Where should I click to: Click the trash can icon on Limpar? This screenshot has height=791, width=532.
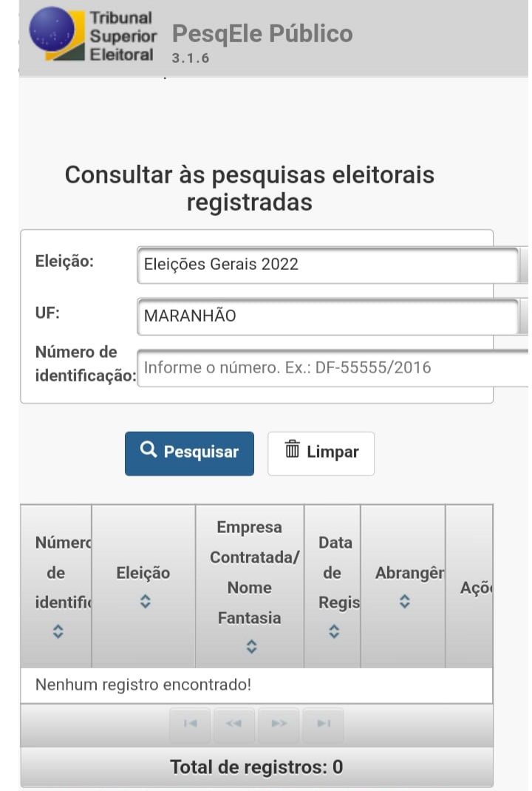(x=293, y=449)
